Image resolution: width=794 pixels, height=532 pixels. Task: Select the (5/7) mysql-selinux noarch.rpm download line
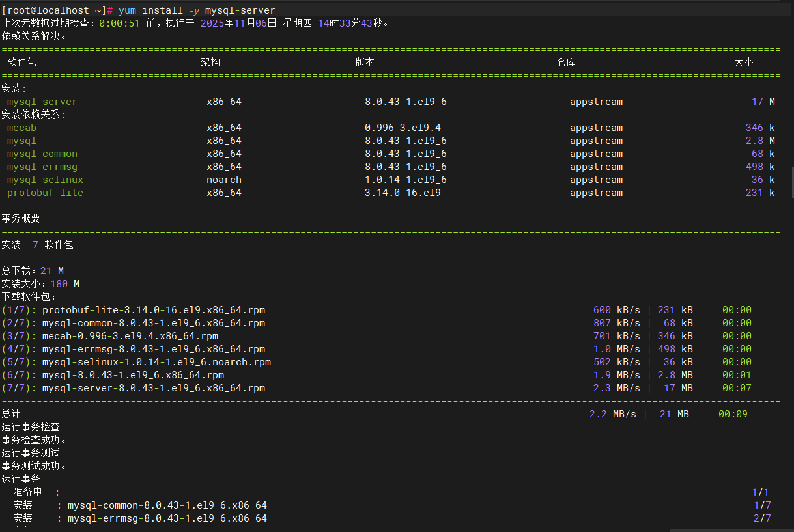[x=376, y=362]
